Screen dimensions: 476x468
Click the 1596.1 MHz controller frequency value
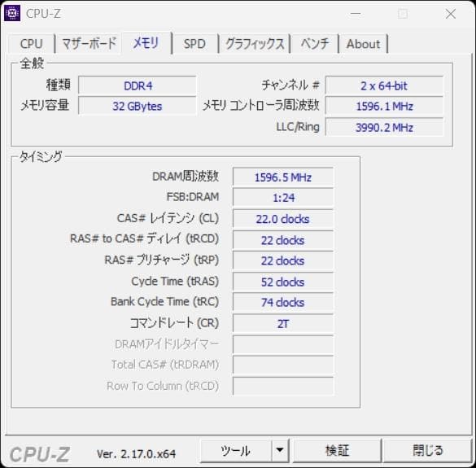click(x=384, y=106)
